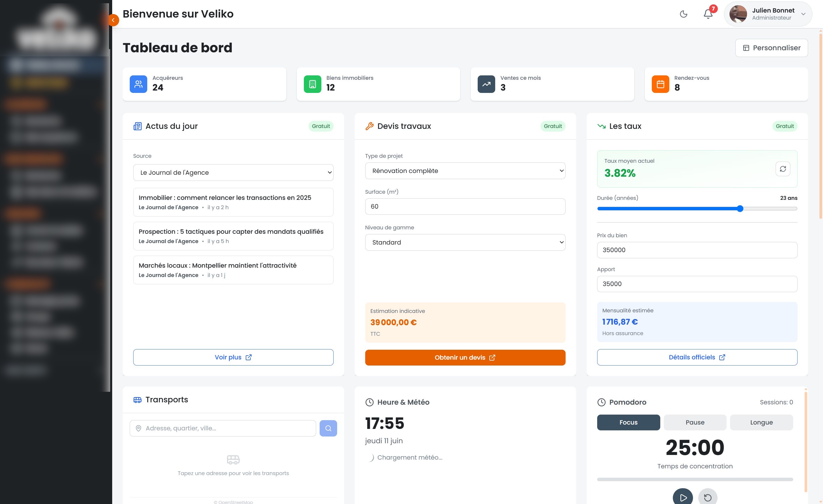Click the Personnaliser button
The image size is (823, 504).
point(771,48)
